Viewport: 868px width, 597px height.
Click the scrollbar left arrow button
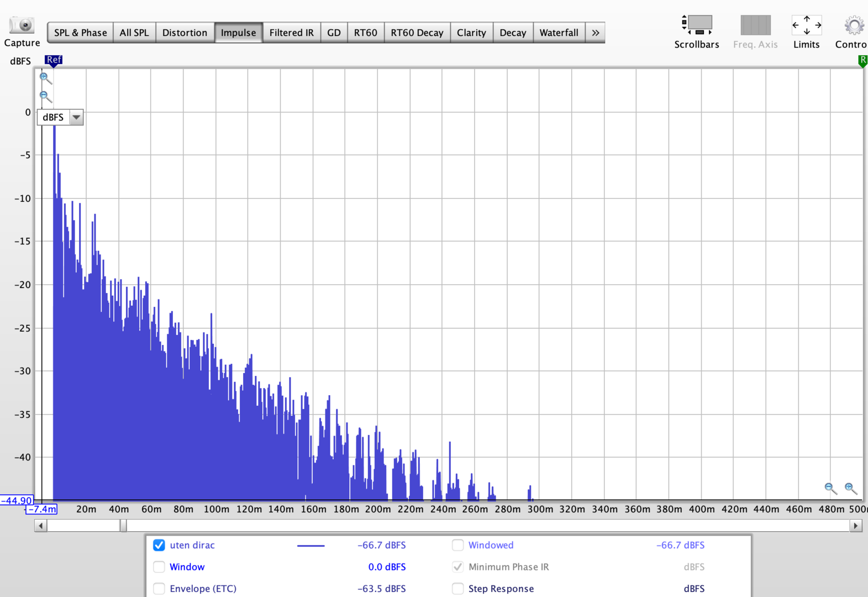(x=40, y=526)
